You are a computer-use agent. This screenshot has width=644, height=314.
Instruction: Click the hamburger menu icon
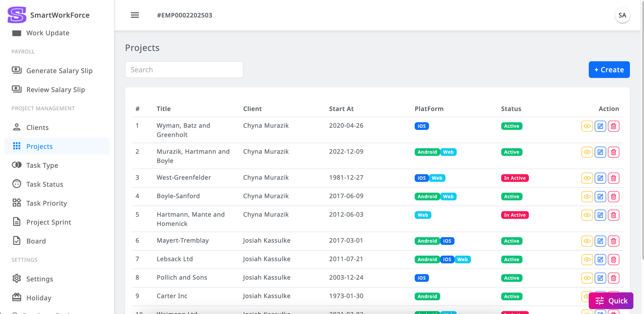click(135, 15)
